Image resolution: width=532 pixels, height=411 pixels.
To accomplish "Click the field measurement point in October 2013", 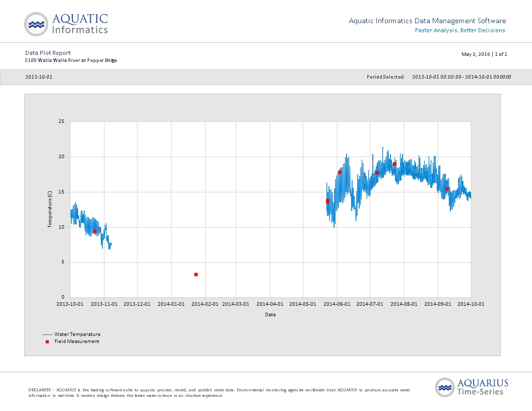I will click(x=95, y=231).
